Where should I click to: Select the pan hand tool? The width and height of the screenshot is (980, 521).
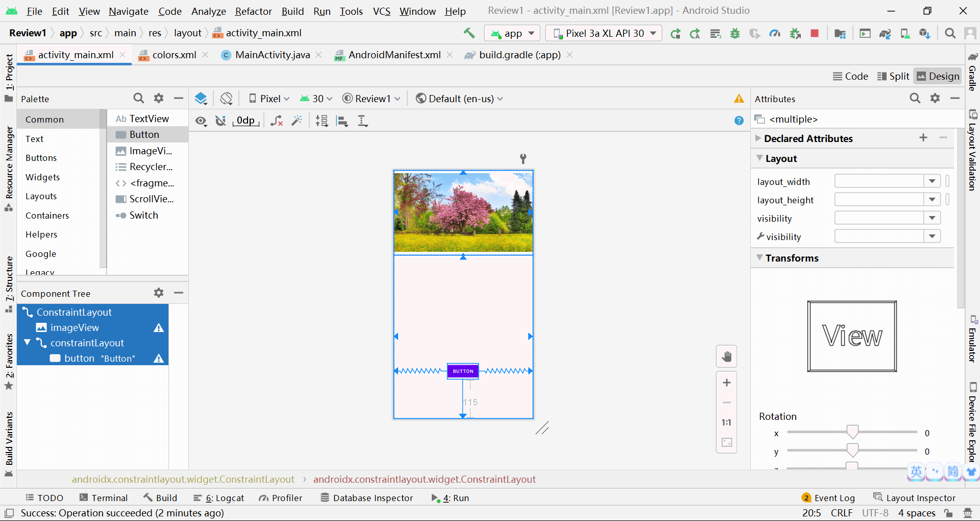pyautogui.click(x=727, y=357)
